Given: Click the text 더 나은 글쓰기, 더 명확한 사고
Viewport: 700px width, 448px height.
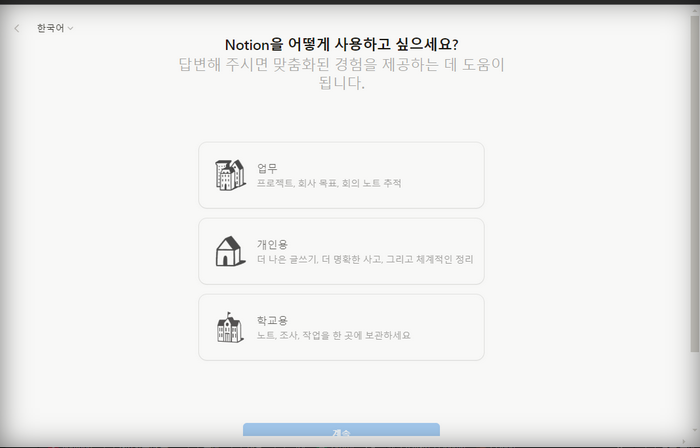Looking at the screenshot, I should (319, 259).
